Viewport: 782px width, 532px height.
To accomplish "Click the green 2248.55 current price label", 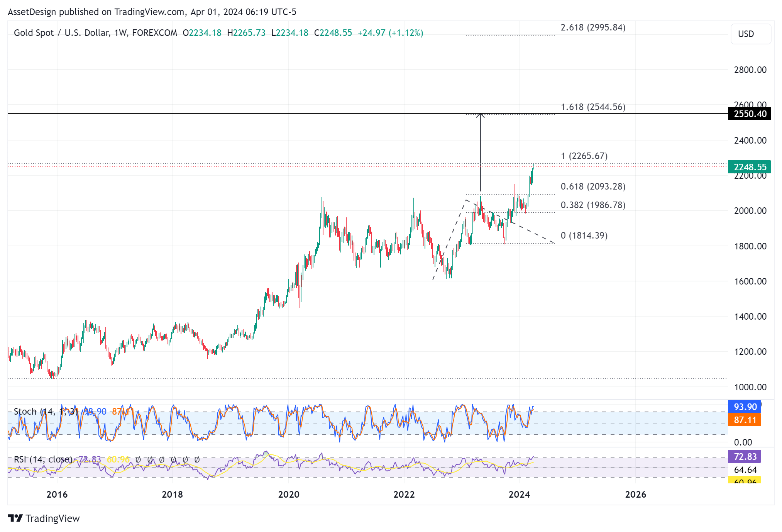I will [749, 167].
